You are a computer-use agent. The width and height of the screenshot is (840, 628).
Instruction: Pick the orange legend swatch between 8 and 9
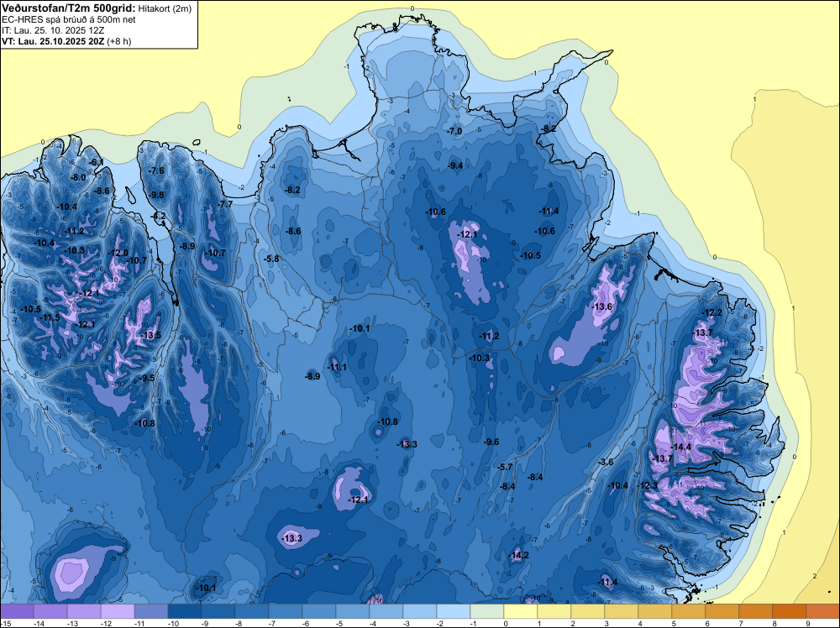(x=789, y=611)
